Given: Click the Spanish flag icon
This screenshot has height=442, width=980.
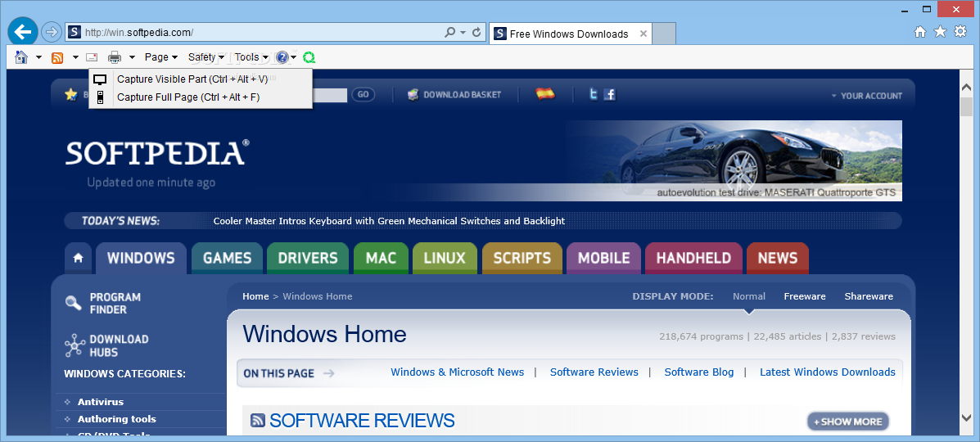Looking at the screenshot, I should 545,94.
